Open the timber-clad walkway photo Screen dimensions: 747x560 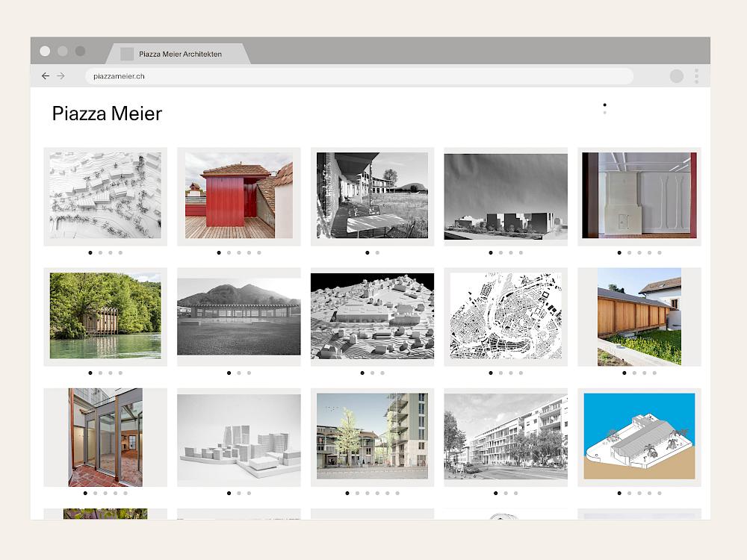pos(639,316)
